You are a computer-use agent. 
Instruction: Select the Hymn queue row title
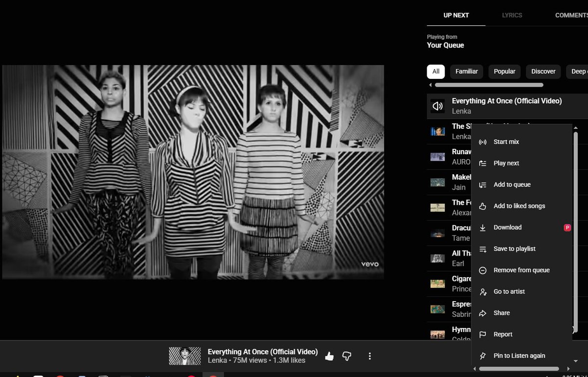tap(461, 330)
